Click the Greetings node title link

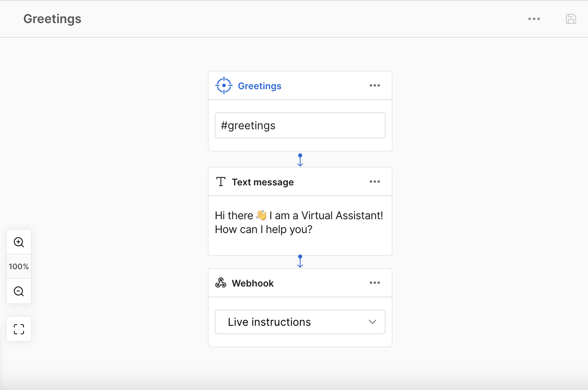259,86
